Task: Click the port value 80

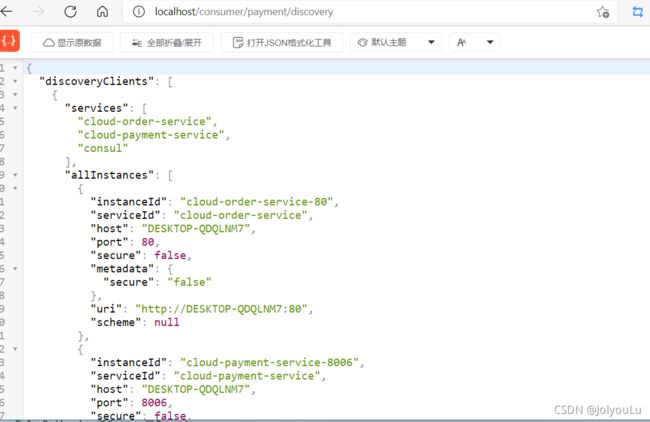Action: coord(148,242)
